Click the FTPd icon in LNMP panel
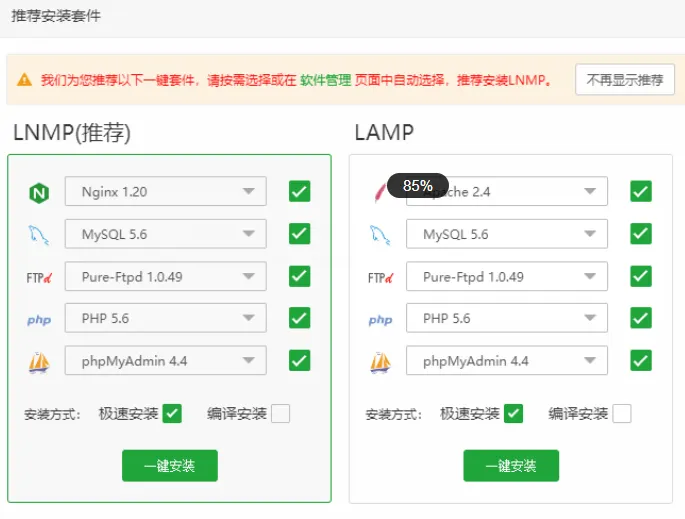 [x=39, y=277]
